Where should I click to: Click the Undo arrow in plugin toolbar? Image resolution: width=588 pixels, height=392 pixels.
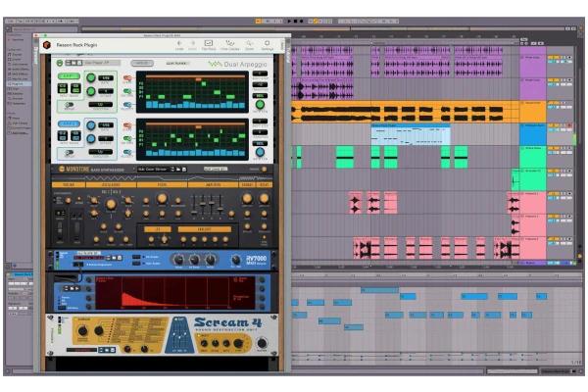(179, 43)
